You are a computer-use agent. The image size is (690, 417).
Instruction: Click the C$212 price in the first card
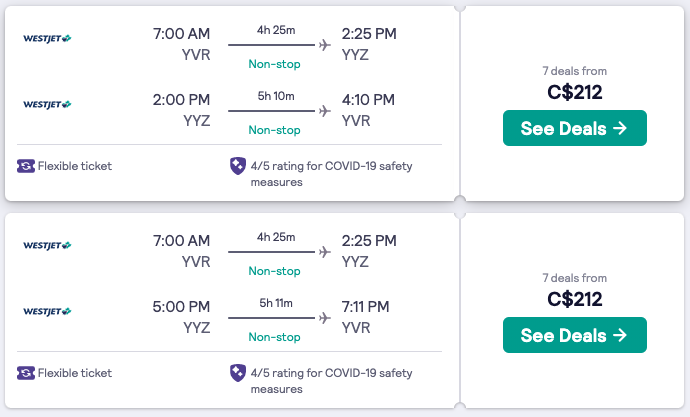pos(575,92)
